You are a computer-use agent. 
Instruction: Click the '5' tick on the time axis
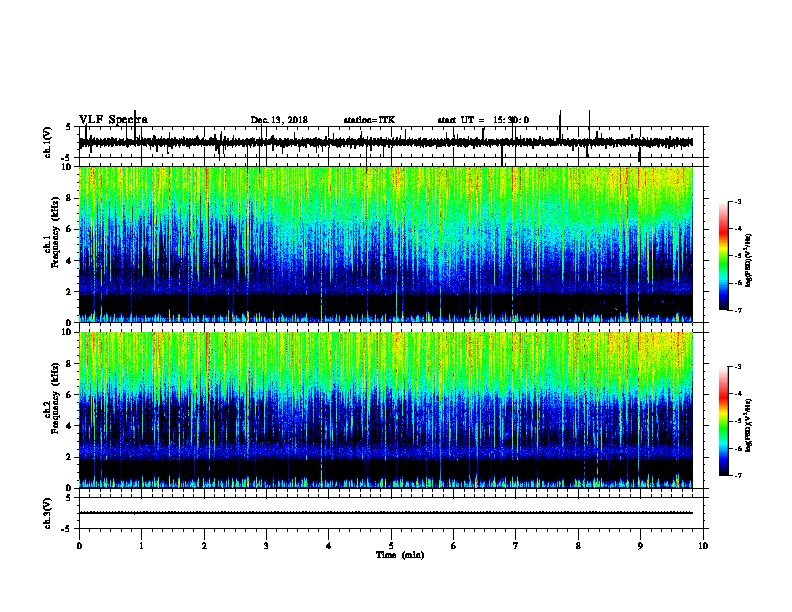[x=391, y=546]
